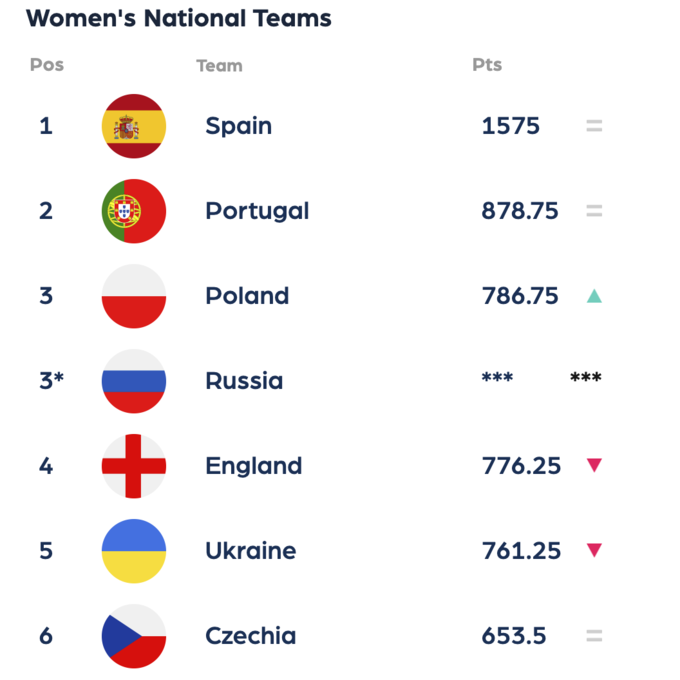Select the Czechia team name
The width and height of the screenshot is (680, 680).
[x=250, y=636]
